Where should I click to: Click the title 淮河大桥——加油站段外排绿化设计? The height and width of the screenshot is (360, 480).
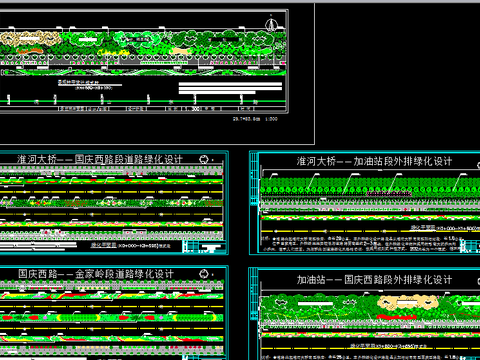click(374, 161)
